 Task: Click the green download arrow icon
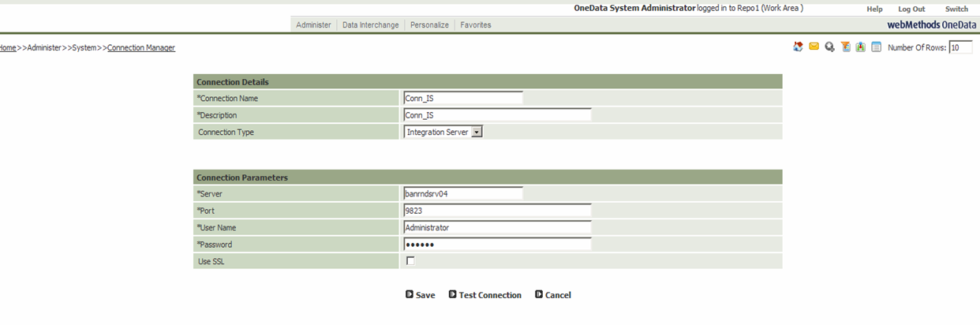861,47
